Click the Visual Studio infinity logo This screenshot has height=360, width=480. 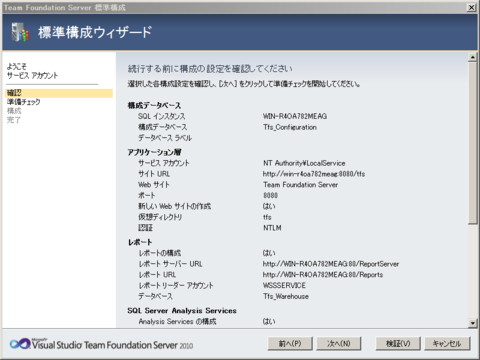[x=20, y=344]
